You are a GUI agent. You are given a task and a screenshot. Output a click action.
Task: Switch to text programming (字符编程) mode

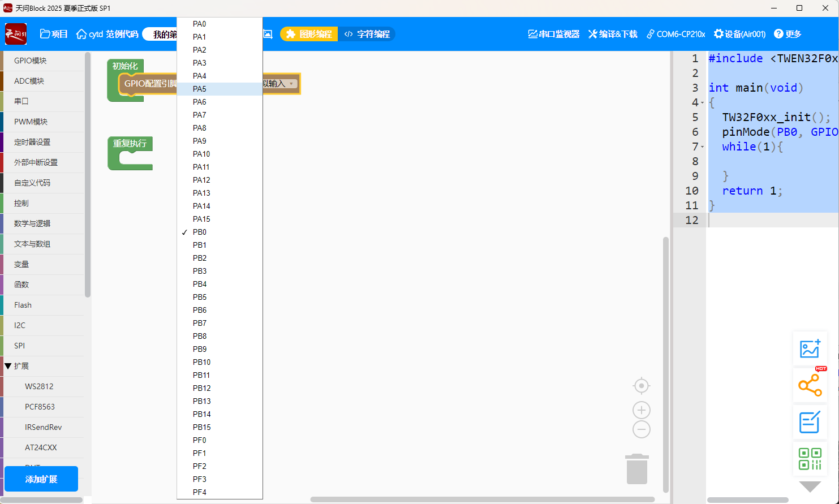click(367, 34)
